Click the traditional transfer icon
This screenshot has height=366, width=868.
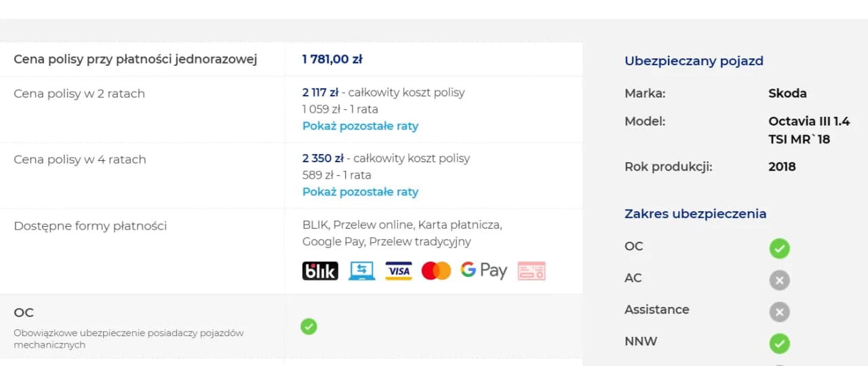pos(532,271)
